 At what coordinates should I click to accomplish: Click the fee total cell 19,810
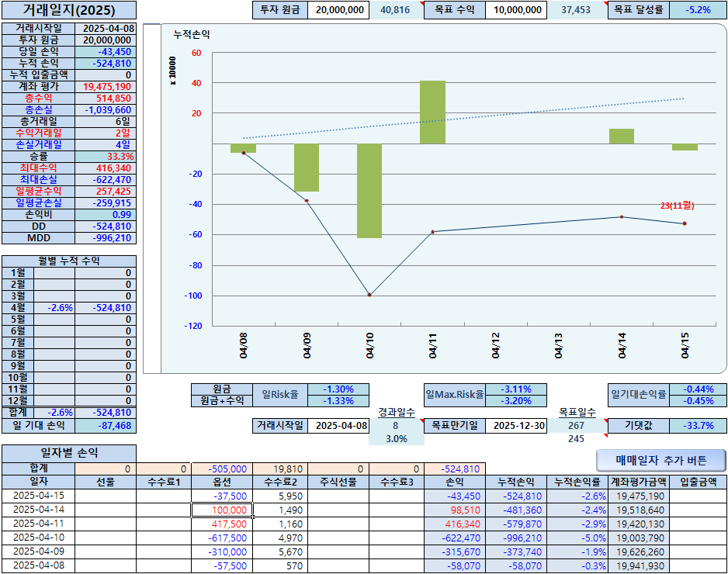tap(280, 469)
